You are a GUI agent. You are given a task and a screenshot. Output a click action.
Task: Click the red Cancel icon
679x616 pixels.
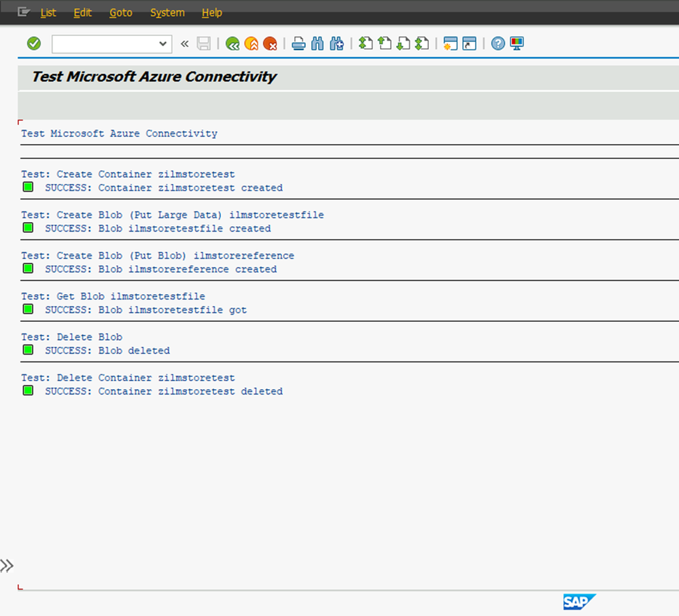[x=270, y=43]
